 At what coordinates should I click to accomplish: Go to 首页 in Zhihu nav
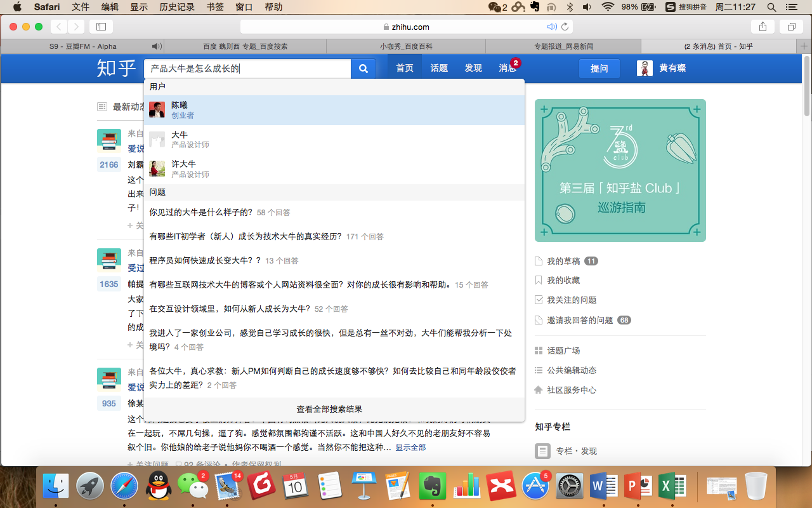[x=405, y=69]
